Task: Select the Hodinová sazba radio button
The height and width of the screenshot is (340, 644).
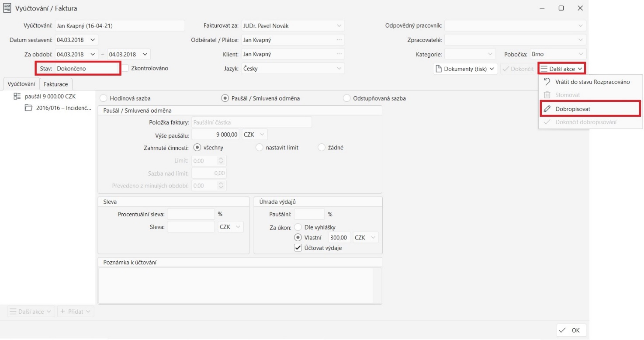Action: point(104,98)
